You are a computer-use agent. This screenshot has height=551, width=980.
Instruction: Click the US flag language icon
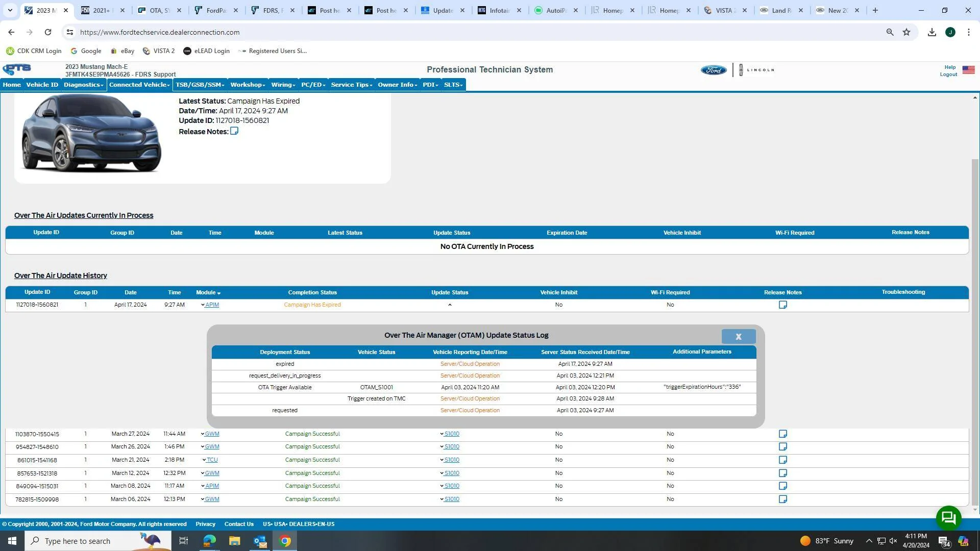point(968,70)
